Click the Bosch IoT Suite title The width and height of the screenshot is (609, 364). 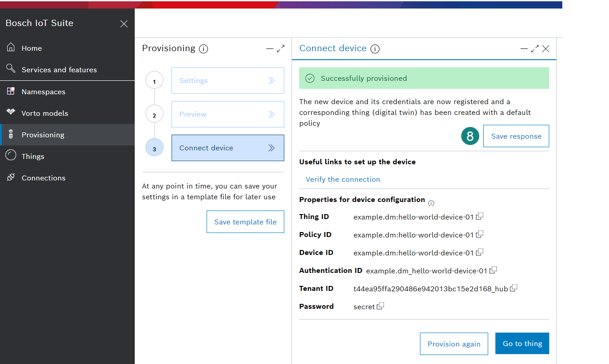click(40, 23)
